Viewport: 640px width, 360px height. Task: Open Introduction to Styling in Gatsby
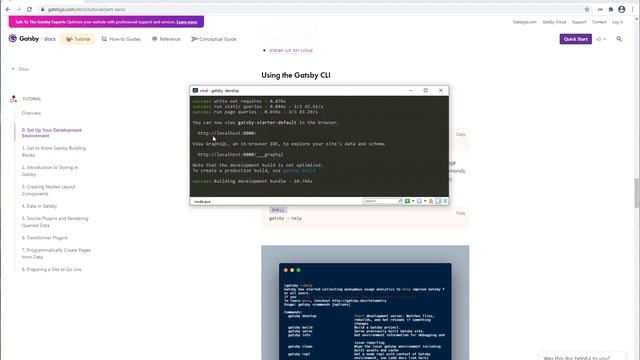(50, 171)
